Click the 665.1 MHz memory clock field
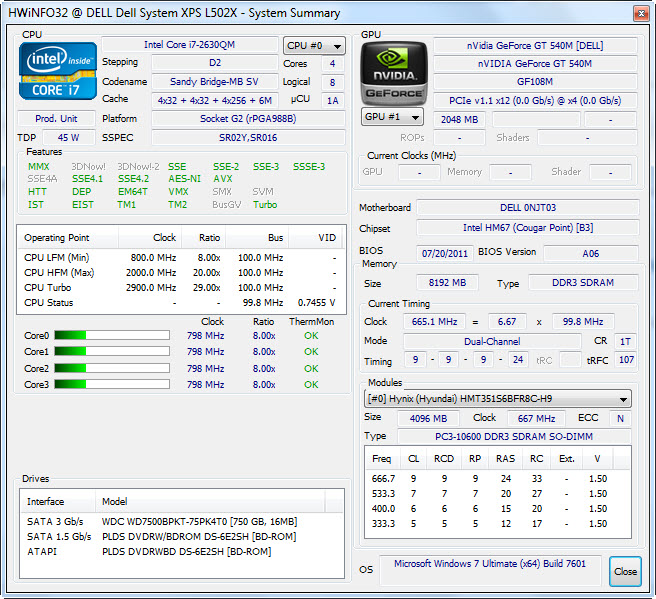656x599 pixels. 434,322
